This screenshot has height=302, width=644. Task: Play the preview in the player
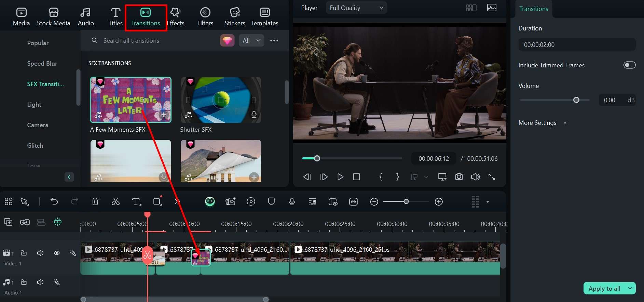(340, 177)
